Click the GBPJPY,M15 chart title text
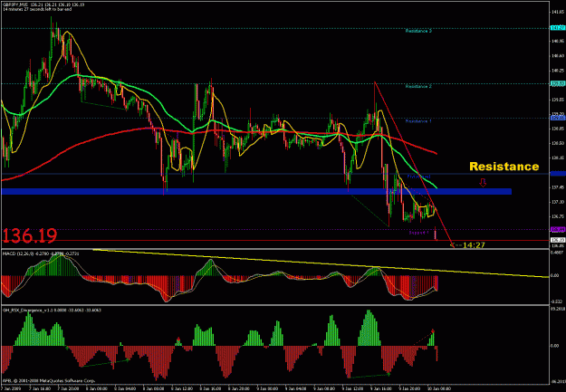The height and width of the screenshot is (392, 566). click(x=43, y=5)
